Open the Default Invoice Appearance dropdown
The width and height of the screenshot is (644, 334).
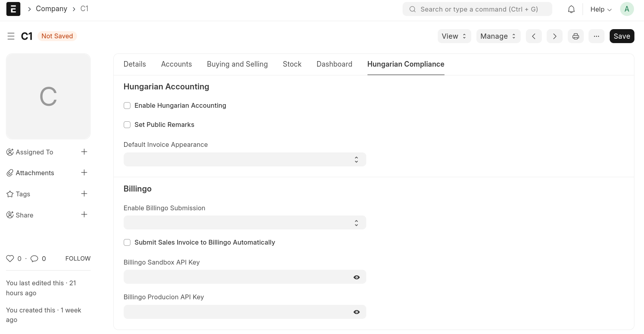(245, 160)
